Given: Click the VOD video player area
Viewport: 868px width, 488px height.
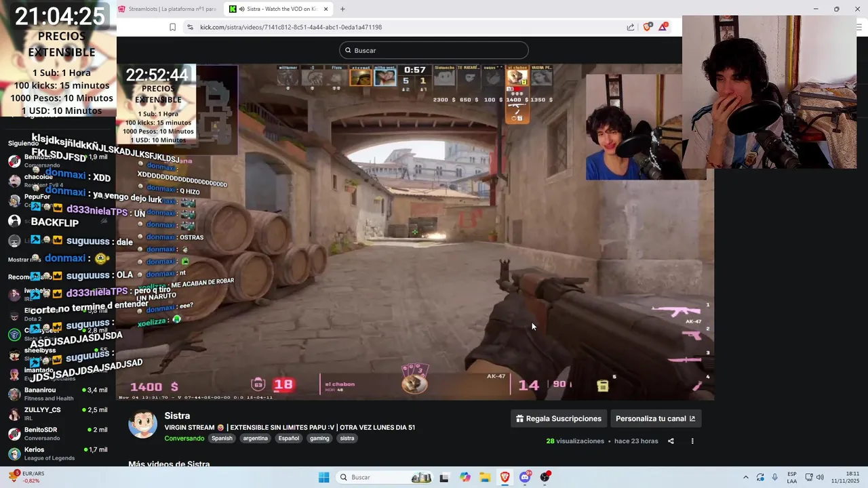Looking at the screenshot, I should point(415,232).
